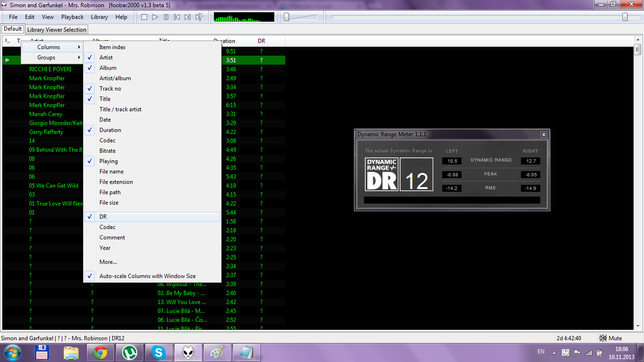Add the File path column

(152, 192)
